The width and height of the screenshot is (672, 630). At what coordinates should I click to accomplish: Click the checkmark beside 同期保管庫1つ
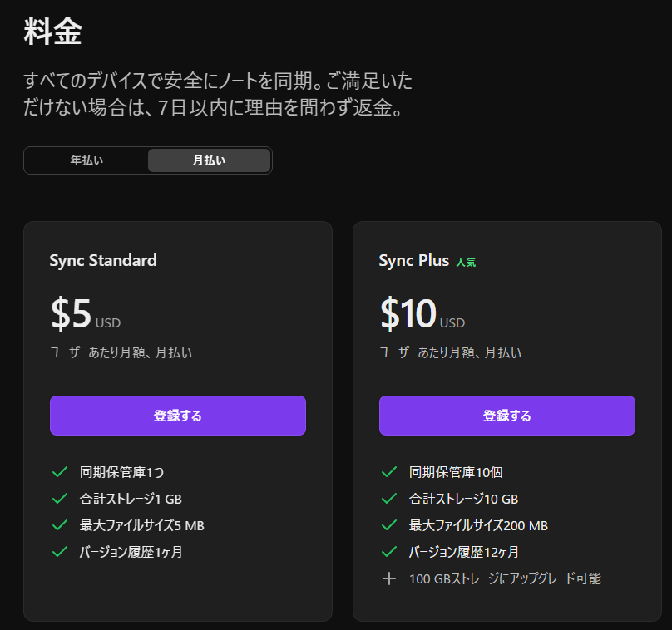pyautogui.click(x=60, y=472)
